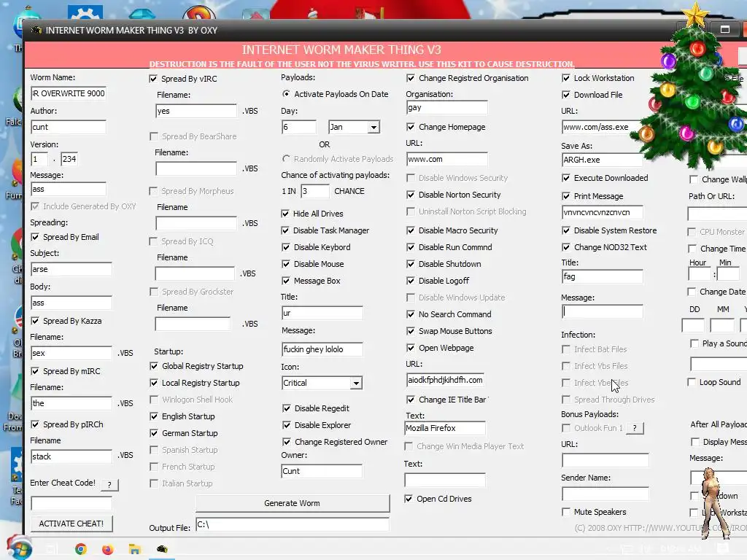
Task: Toggle Disable Shutdown checkbox
Action: tap(410, 264)
